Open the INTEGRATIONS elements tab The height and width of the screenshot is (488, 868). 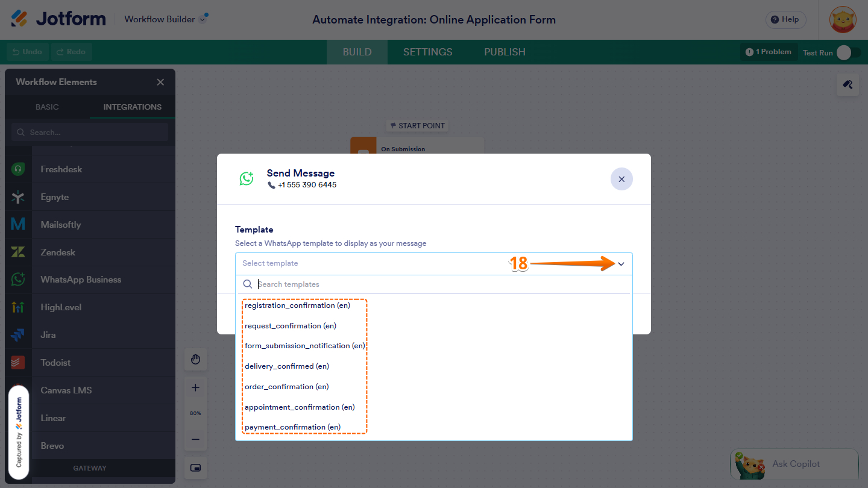point(133,107)
